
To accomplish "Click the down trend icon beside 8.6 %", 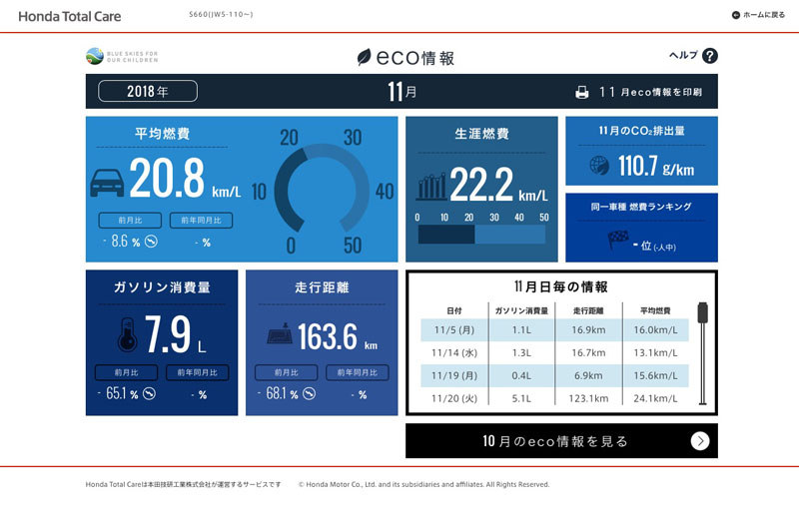I will 152,242.
